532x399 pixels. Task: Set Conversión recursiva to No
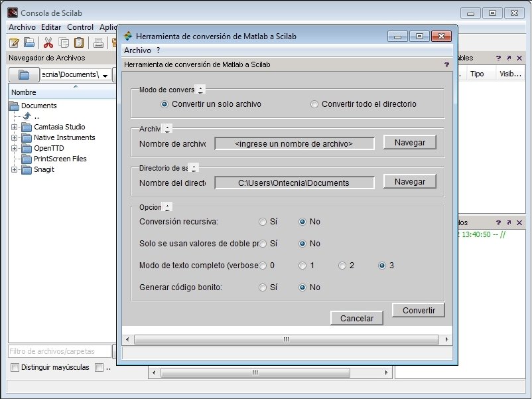302,222
